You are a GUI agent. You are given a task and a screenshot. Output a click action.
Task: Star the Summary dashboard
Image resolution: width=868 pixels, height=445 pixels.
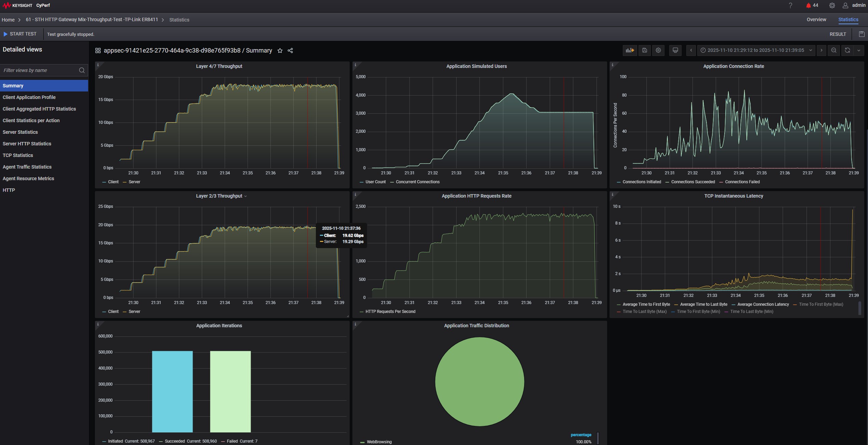(x=280, y=51)
